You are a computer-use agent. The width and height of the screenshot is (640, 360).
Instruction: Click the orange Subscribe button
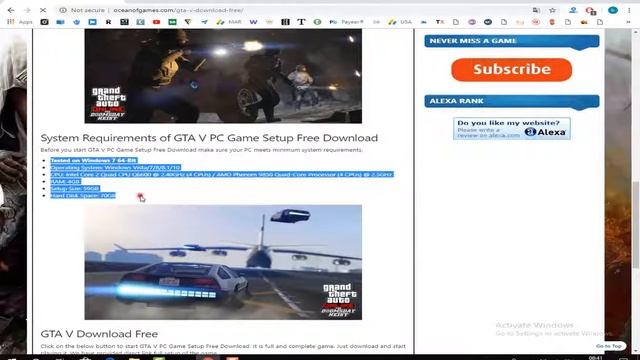pos(511,69)
